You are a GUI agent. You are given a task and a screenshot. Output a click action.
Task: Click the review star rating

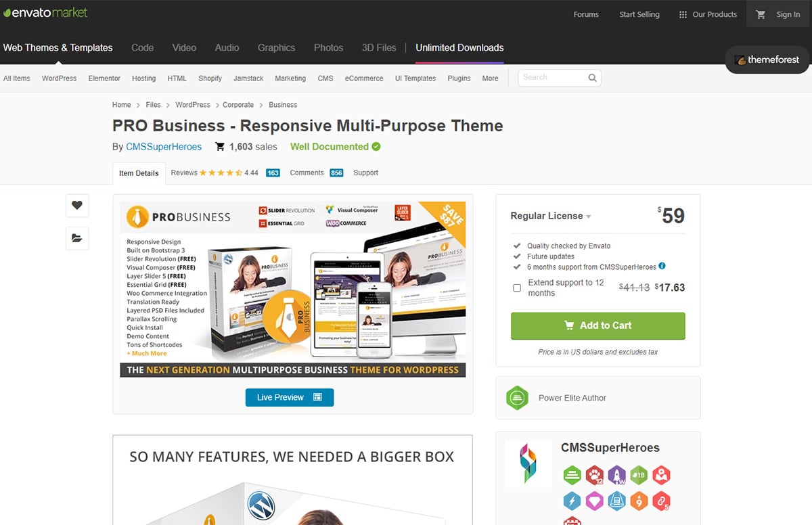(x=221, y=173)
